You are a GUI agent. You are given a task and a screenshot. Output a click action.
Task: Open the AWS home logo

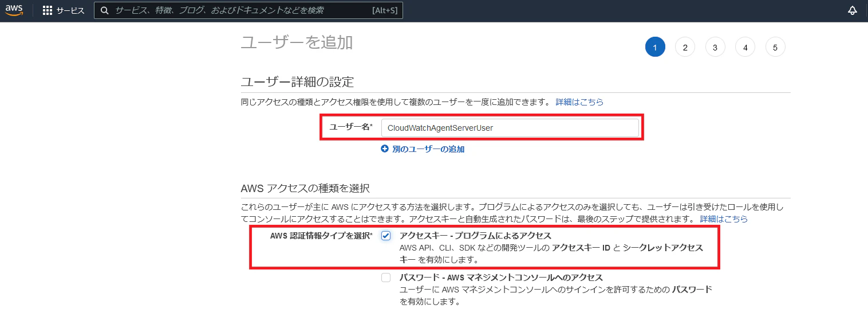point(14,11)
